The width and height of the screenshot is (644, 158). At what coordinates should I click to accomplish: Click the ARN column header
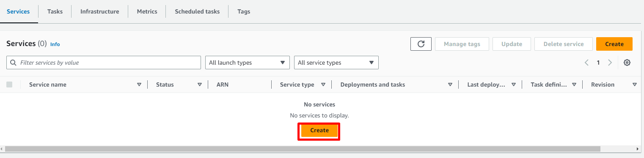[223, 84]
